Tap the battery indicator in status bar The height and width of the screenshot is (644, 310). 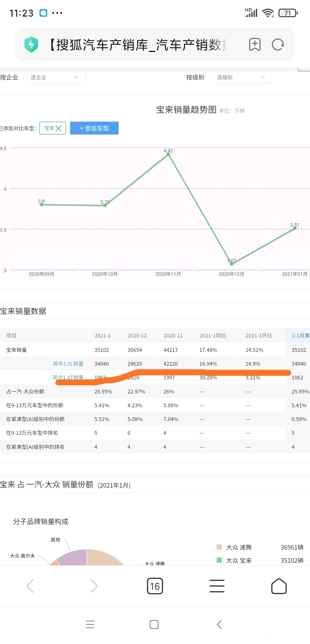click(288, 13)
